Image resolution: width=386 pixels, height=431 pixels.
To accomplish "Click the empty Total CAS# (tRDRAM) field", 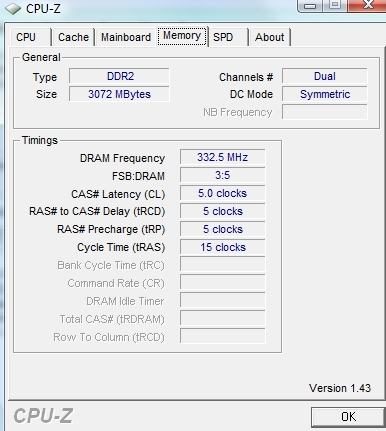I will (x=223, y=319).
